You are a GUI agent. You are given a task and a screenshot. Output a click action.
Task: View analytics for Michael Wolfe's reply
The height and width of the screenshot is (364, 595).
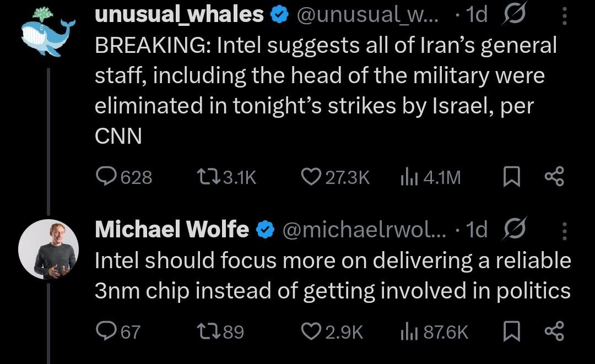click(407, 332)
